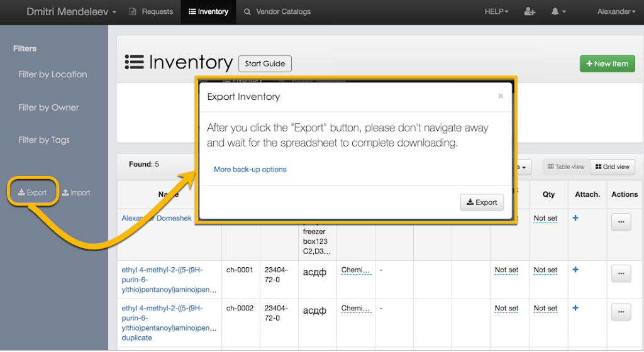
Task: Open the Inventory tab in navbar
Action: pyautogui.click(x=208, y=11)
